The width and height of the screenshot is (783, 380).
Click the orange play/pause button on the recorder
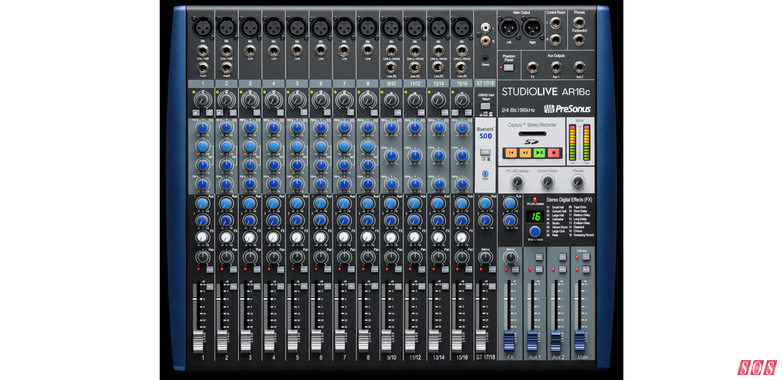(x=525, y=153)
